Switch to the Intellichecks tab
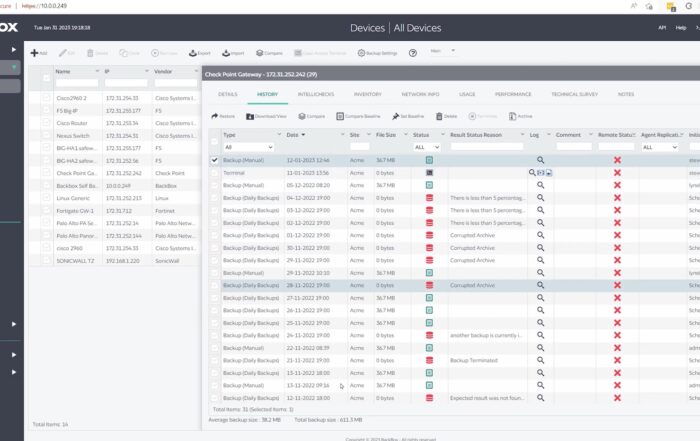The image size is (700, 441). [316, 94]
